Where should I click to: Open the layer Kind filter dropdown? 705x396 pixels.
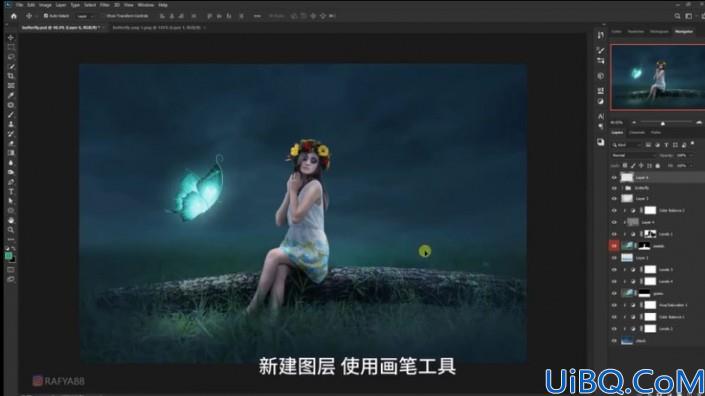[x=627, y=145]
